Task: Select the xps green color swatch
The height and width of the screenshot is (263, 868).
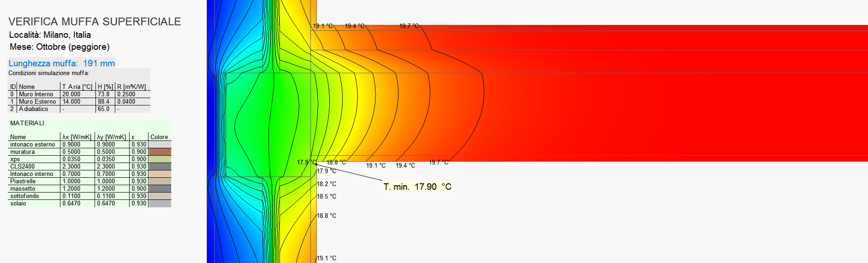Action: click(160, 159)
